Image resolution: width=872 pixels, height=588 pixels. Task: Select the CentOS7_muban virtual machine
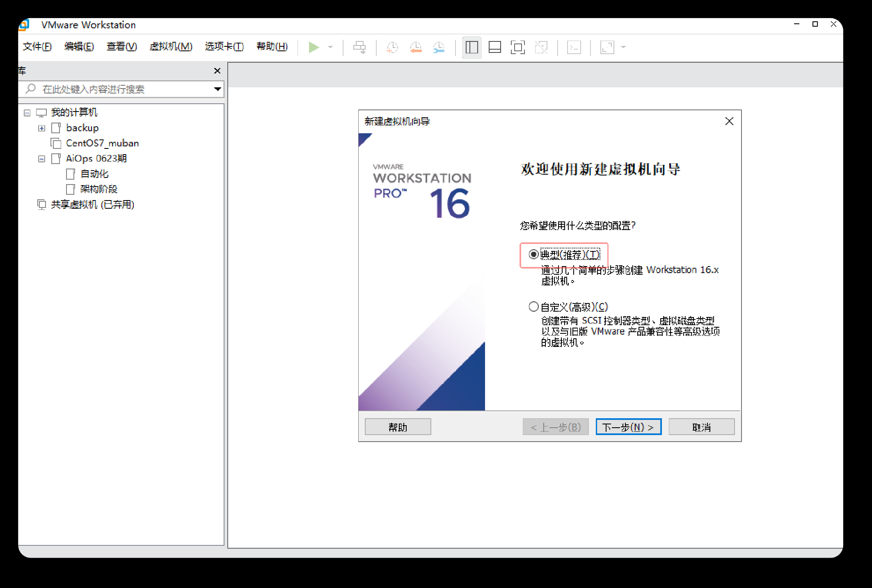click(103, 143)
